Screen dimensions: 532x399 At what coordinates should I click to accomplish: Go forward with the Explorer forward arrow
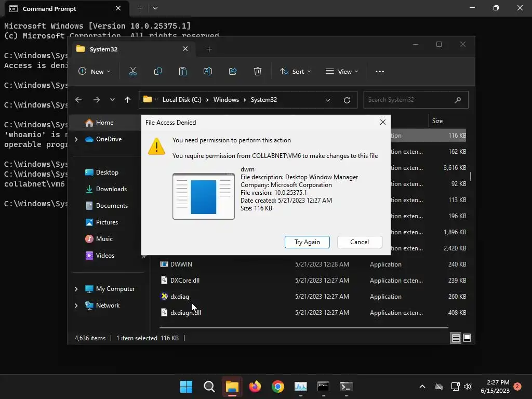[x=96, y=100]
